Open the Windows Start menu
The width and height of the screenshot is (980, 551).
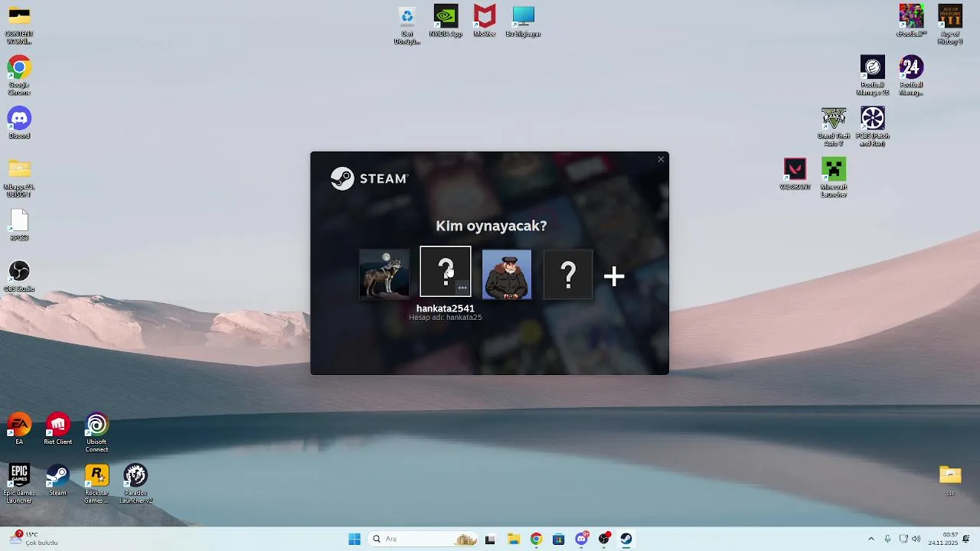(x=354, y=539)
